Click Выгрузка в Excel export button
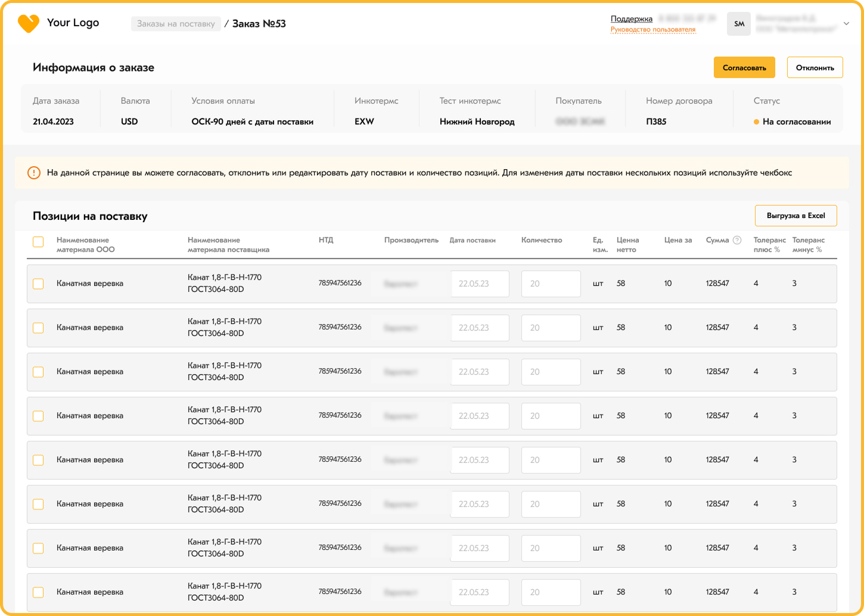 click(795, 216)
